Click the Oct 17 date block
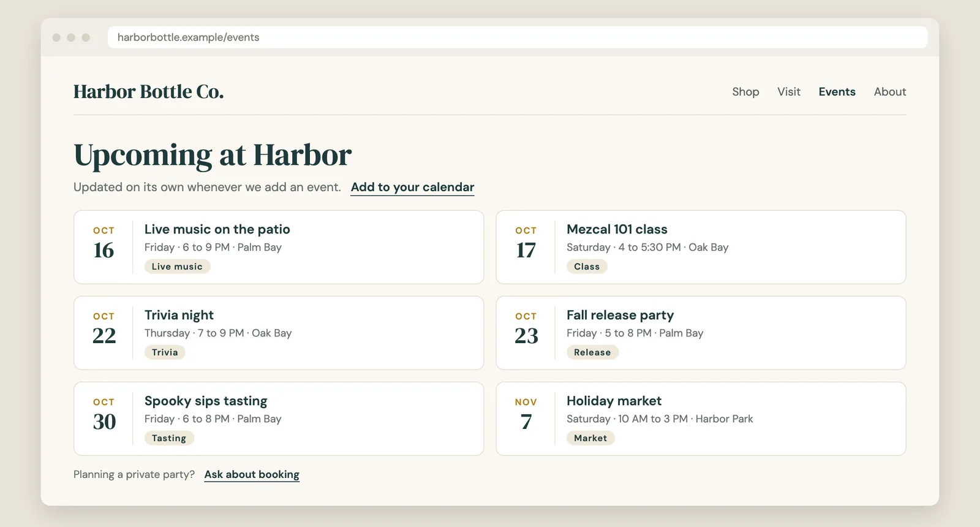 (526, 243)
